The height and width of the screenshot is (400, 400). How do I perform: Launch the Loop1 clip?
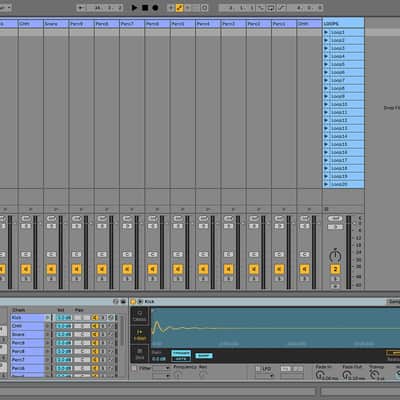click(326, 32)
